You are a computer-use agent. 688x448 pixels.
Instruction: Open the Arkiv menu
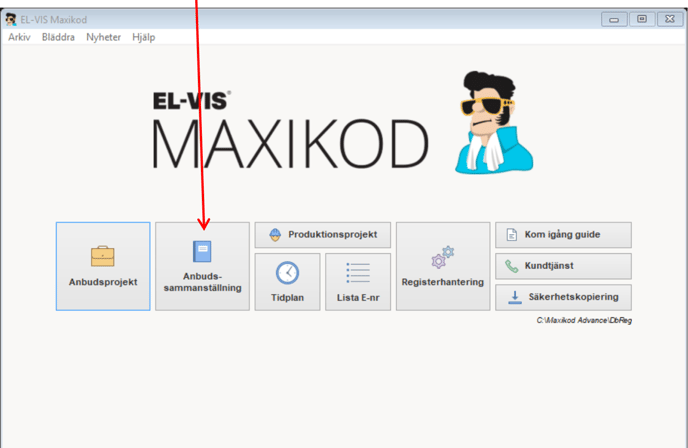19,37
